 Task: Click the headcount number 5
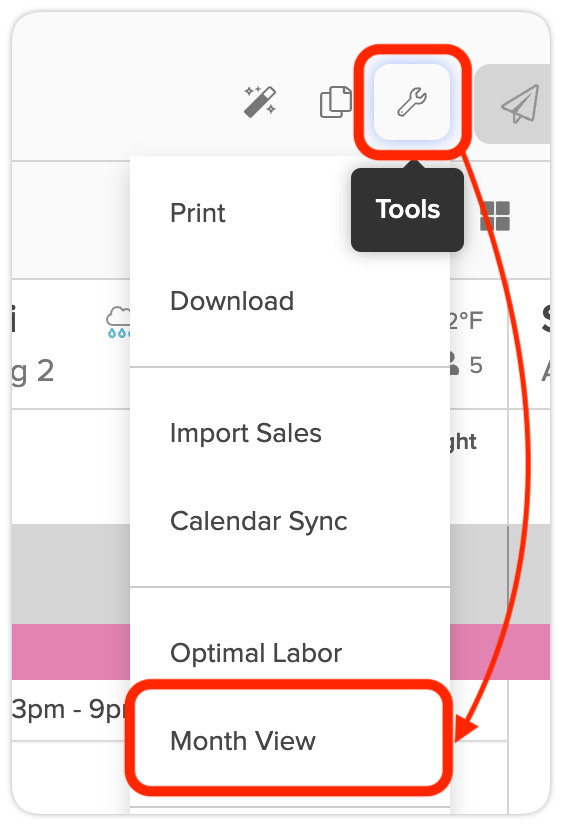(x=476, y=365)
